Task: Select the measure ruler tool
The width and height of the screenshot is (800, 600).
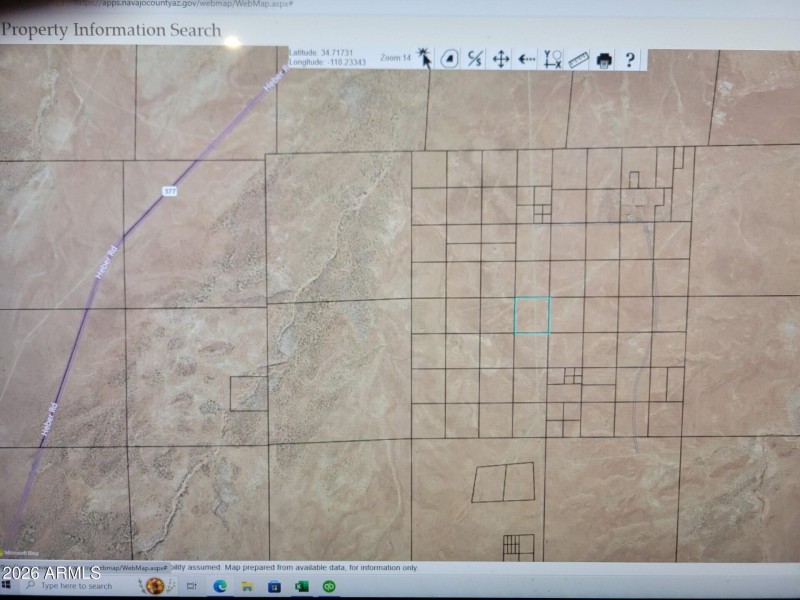Action: tap(578, 60)
